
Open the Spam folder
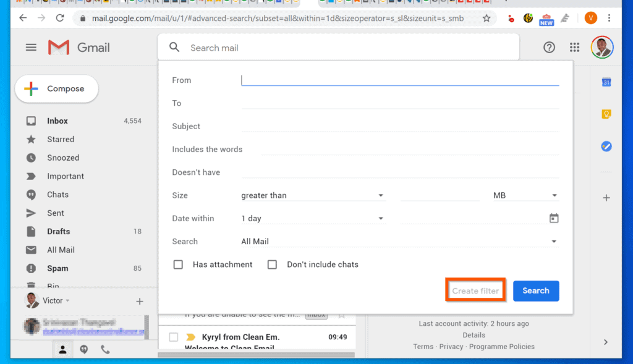[x=57, y=268]
